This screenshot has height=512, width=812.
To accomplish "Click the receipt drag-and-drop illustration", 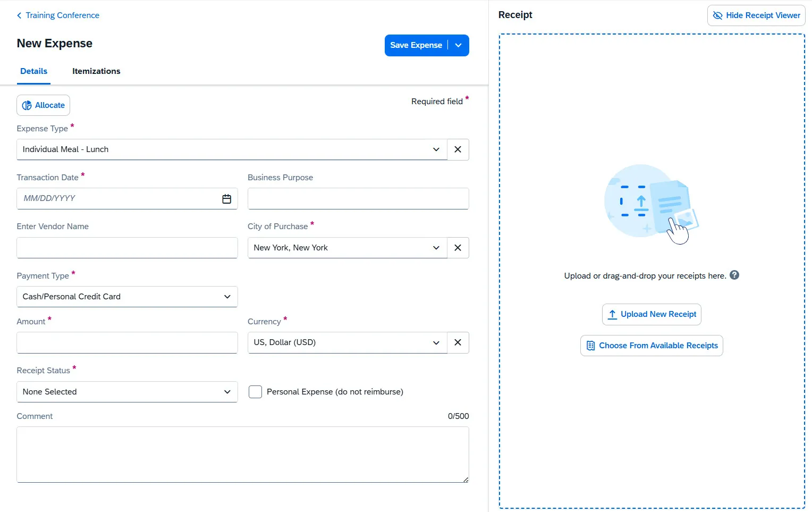I will pos(652,204).
